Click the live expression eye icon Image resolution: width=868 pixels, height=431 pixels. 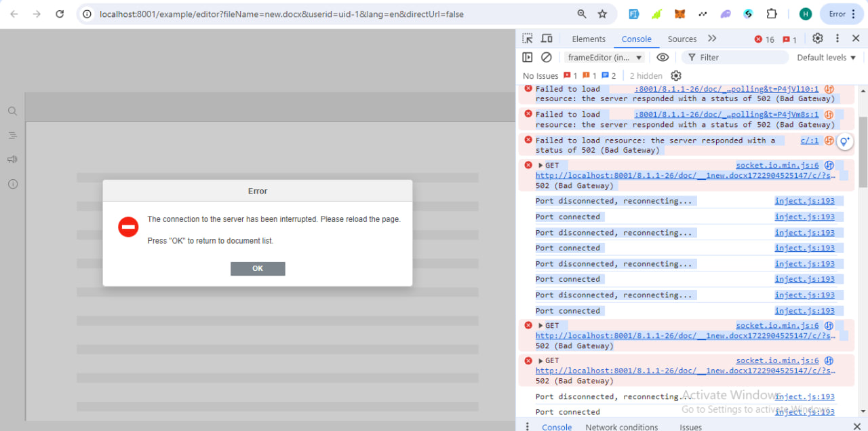(x=663, y=58)
